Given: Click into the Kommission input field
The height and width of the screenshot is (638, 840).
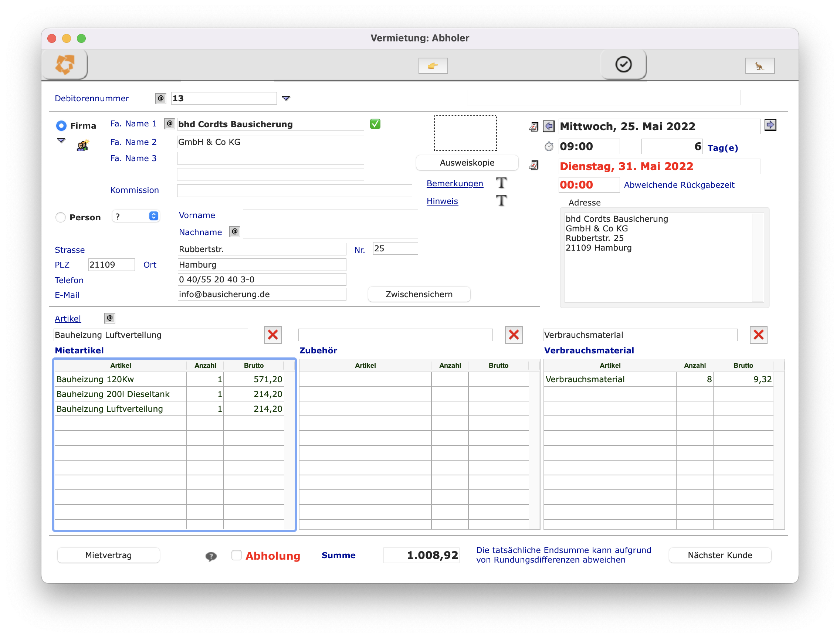Looking at the screenshot, I should pyautogui.click(x=294, y=191).
